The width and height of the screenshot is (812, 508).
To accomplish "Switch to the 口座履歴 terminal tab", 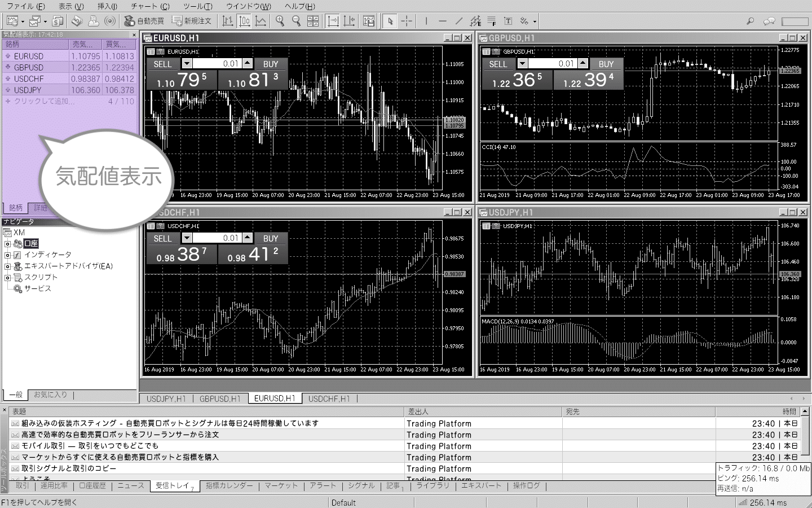I will 92,486.
